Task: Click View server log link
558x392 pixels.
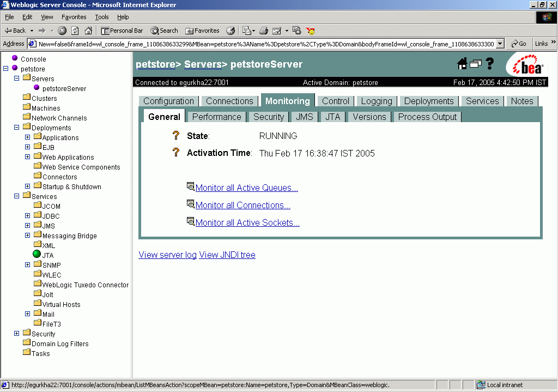Action: coord(168,255)
